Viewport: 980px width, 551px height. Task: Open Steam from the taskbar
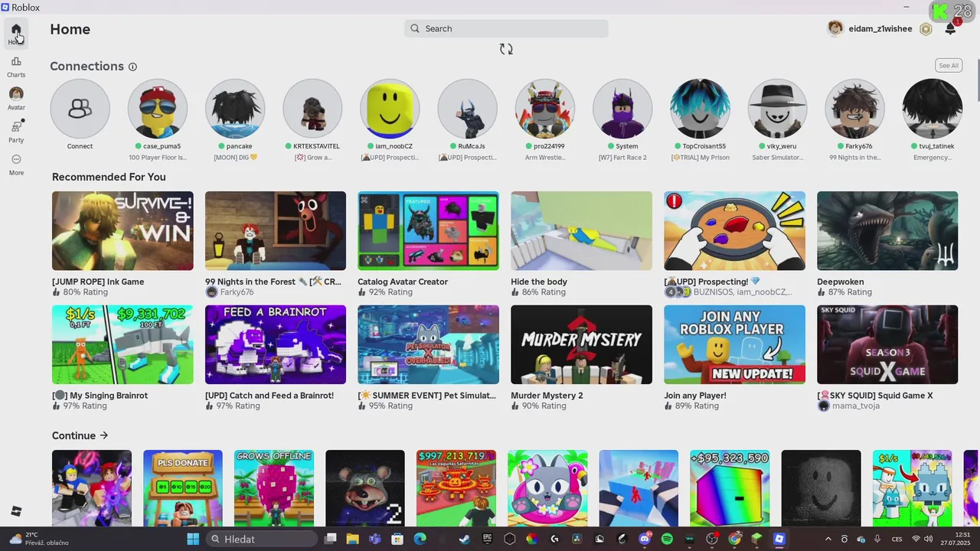(x=465, y=539)
